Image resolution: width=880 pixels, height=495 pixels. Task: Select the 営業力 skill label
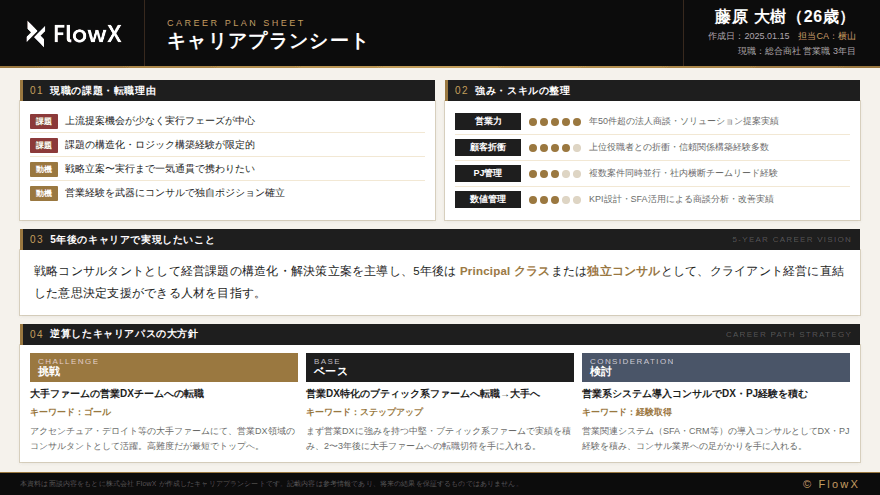[x=487, y=122]
